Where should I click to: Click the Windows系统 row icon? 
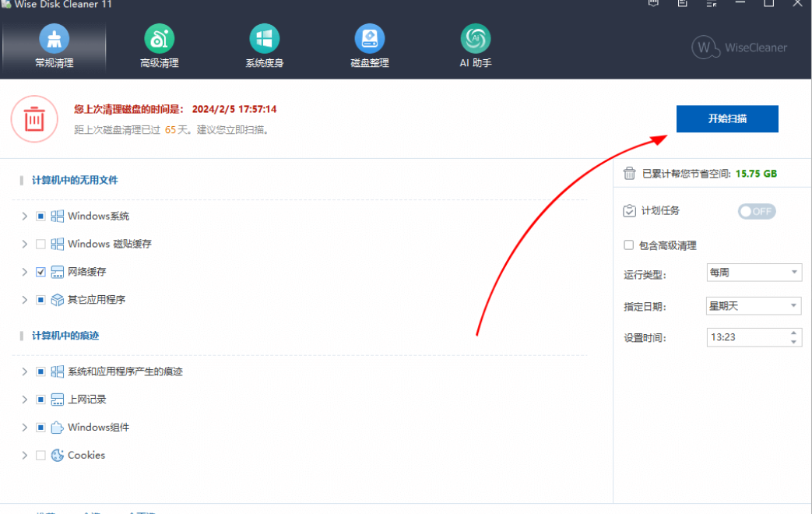pos(58,216)
